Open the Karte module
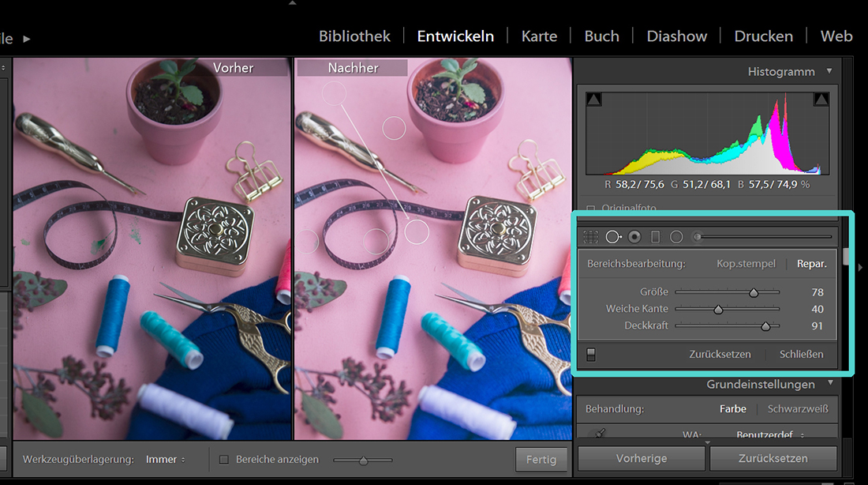868x485 pixels. [539, 36]
